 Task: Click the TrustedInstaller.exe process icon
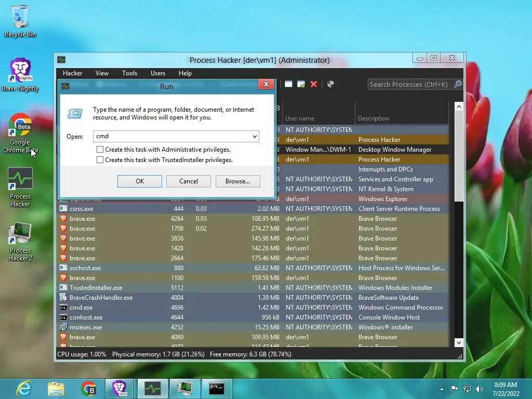point(63,287)
